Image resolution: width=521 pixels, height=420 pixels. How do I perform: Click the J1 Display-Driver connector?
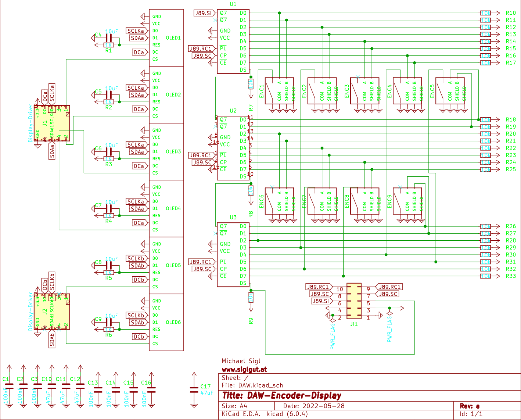pyautogui.click(x=52, y=123)
